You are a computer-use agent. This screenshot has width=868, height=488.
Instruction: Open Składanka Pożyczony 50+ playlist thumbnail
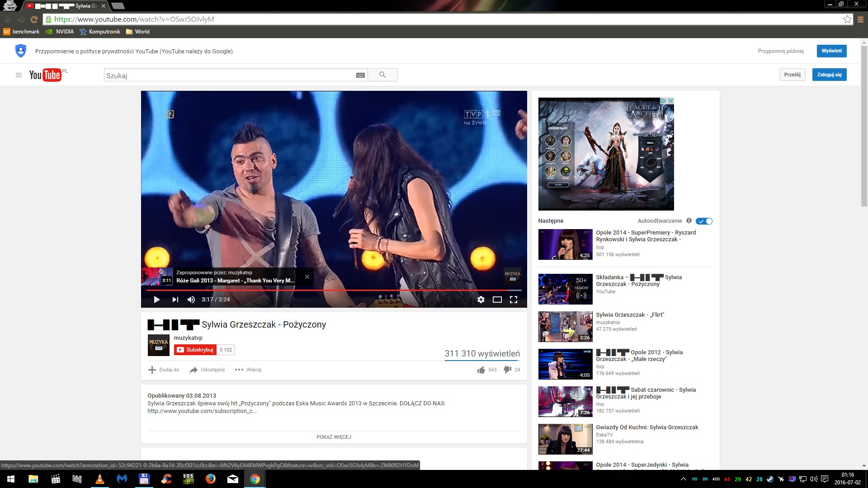(565, 289)
